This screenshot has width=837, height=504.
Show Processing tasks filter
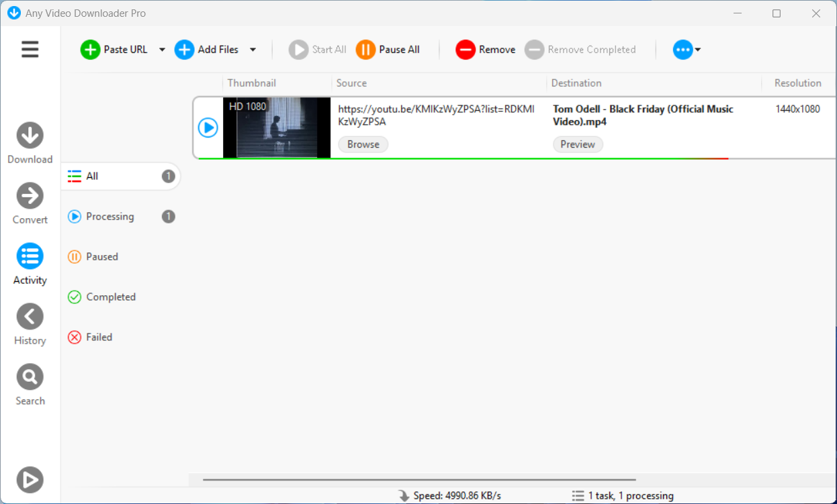[x=109, y=217]
